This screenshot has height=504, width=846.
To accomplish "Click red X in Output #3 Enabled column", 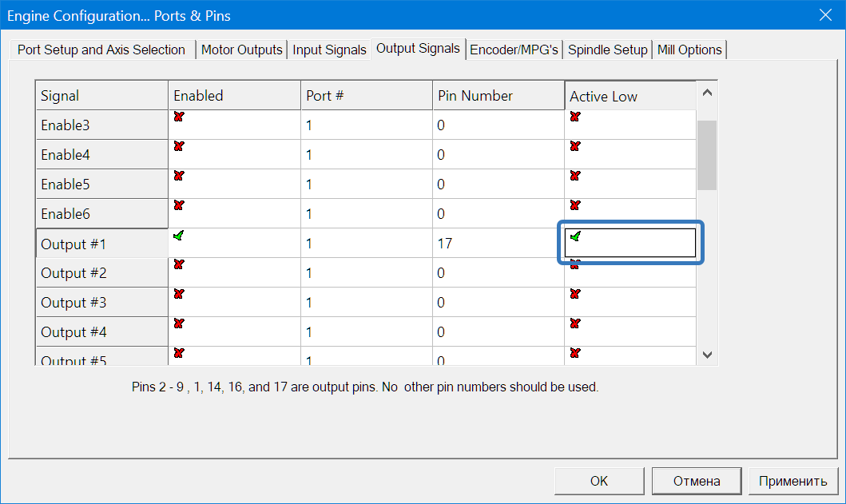I will pyautogui.click(x=179, y=294).
